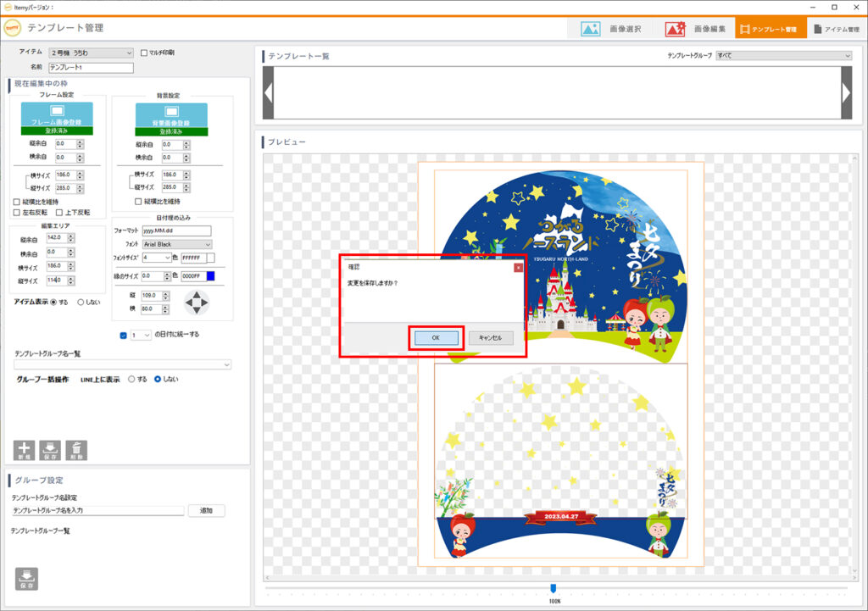Open the Arial Black font dropdown
The width and height of the screenshot is (868, 611).
(x=177, y=244)
